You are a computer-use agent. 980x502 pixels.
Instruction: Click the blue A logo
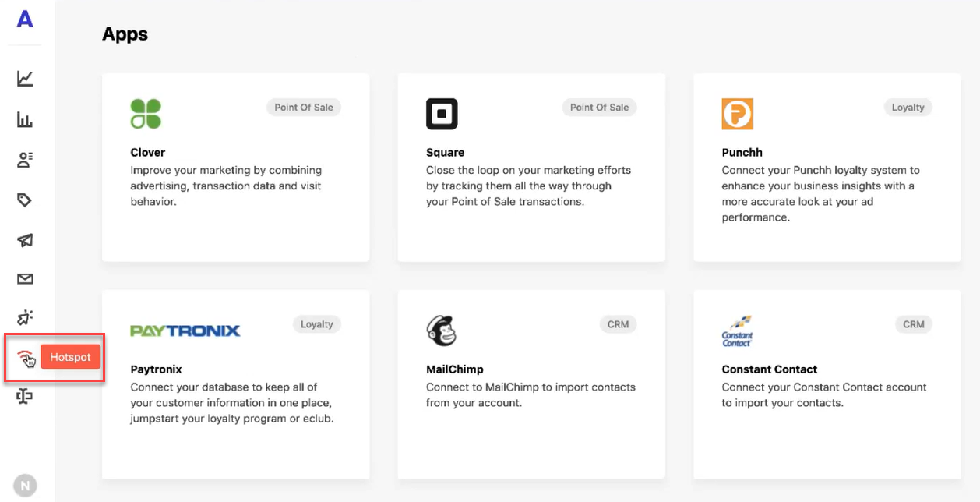point(25,19)
